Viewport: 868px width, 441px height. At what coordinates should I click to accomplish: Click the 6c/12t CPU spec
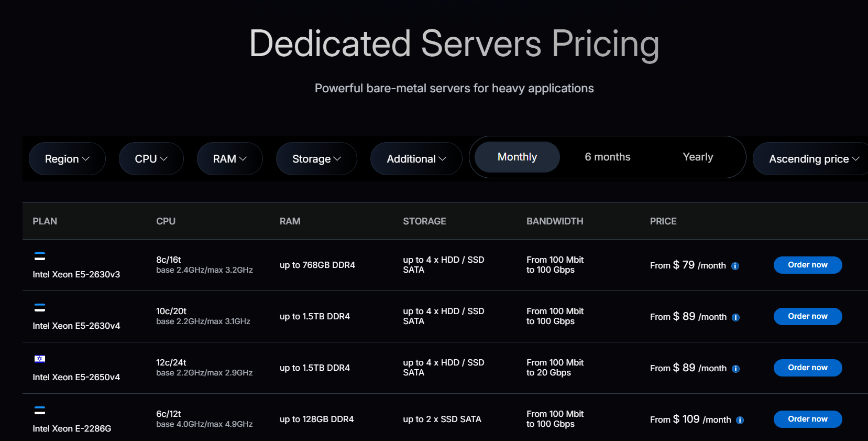169,414
